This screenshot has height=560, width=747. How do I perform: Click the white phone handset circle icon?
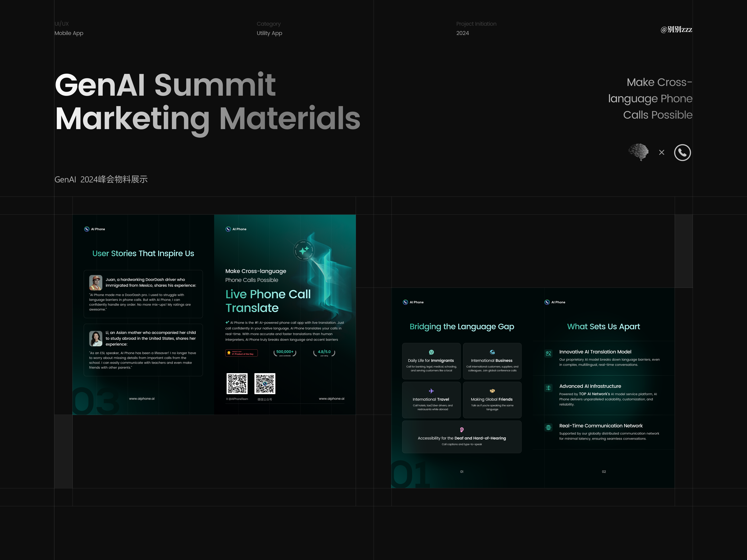tap(682, 153)
